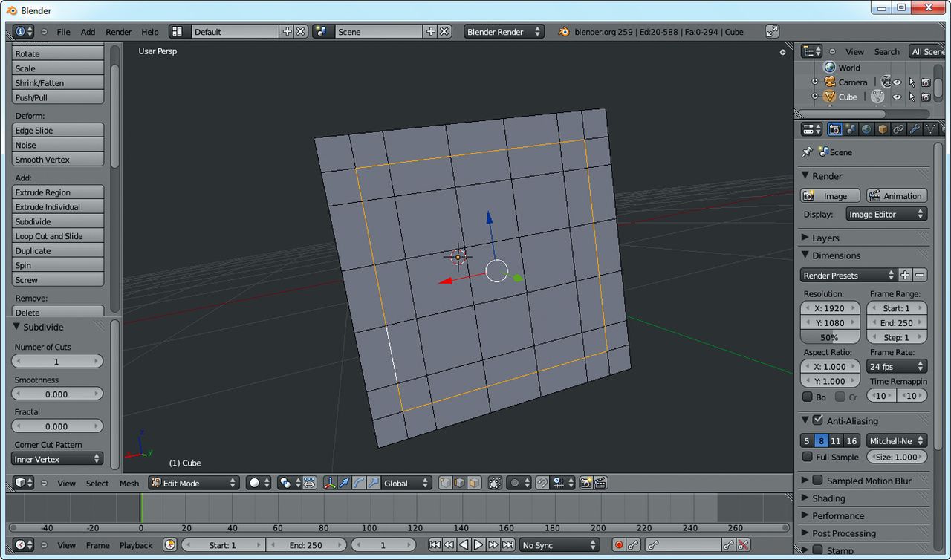Open the 24 fps frame rate dropdown

(x=898, y=366)
